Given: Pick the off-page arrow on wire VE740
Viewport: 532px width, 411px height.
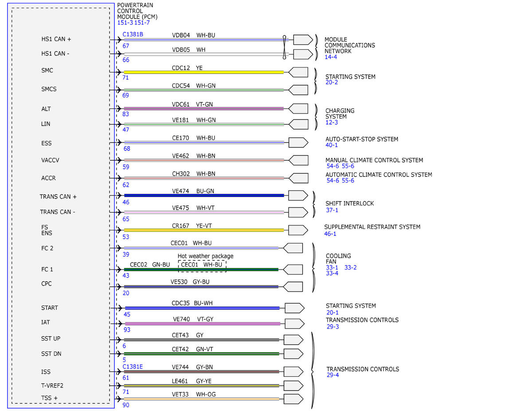Looking at the screenshot, I should [x=294, y=323].
